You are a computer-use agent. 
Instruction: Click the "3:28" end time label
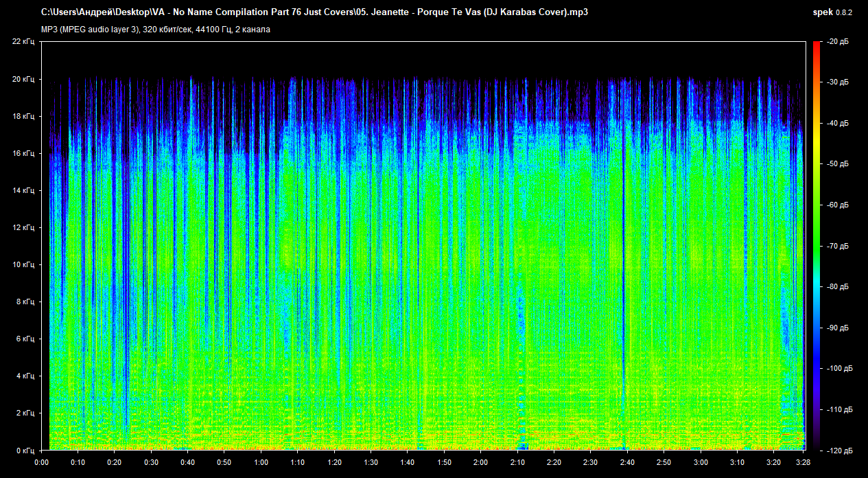pos(804,462)
